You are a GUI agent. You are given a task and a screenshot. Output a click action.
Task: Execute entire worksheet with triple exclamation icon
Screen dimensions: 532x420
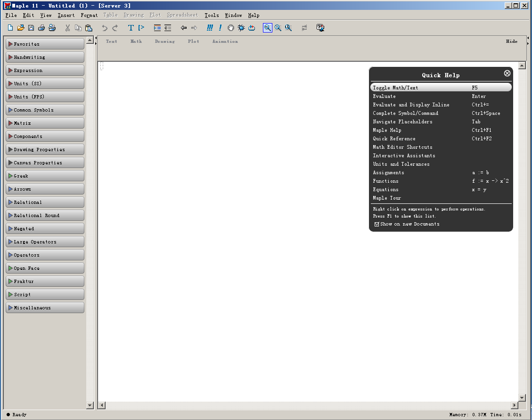pos(210,28)
